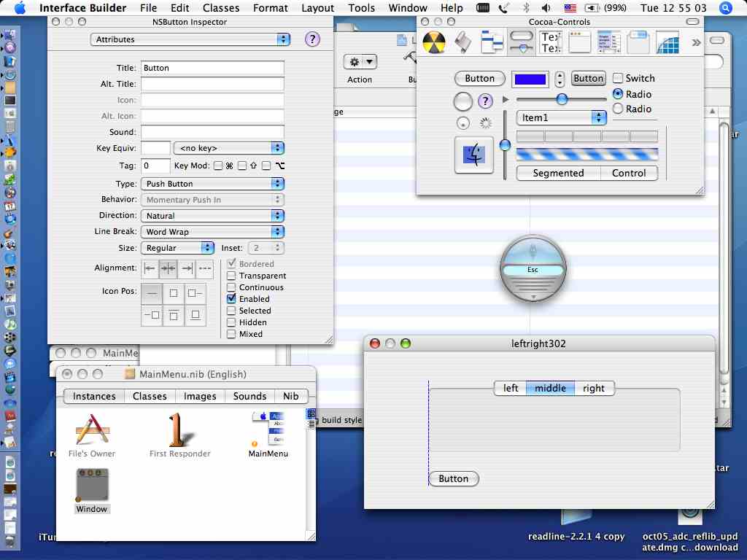
Task: Toggle the Transparent checkbox
Action: point(231,276)
